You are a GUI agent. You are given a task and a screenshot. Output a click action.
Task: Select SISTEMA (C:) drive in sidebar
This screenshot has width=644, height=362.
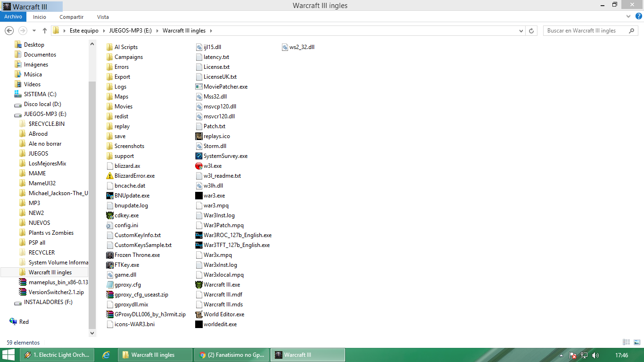point(40,94)
